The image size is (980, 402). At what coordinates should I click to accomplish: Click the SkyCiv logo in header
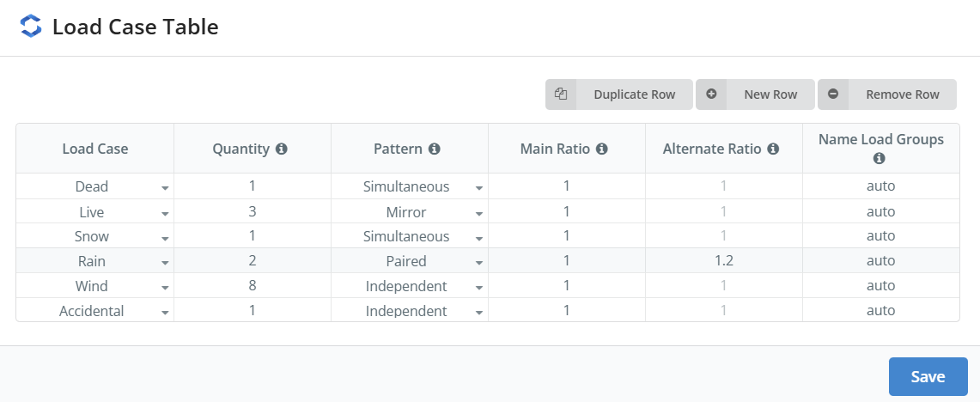point(31,27)
